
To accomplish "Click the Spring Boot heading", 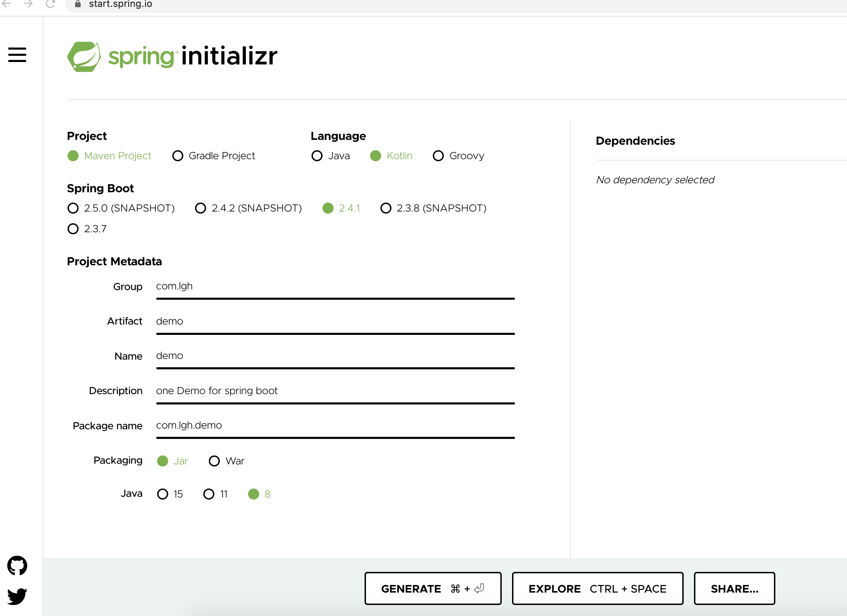I will pos(100,188).
